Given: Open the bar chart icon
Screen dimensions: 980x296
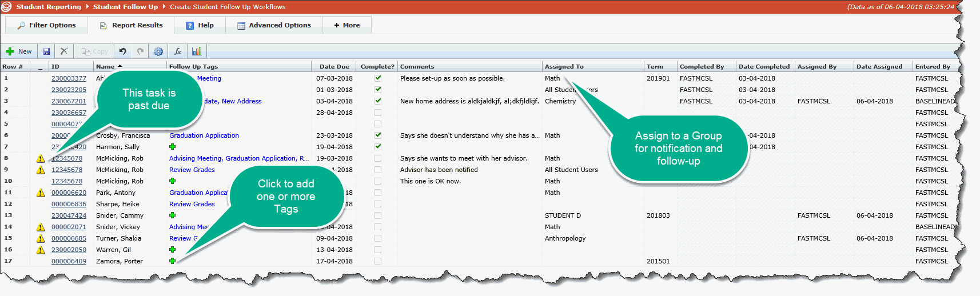Looking at the screenshot, I should (x=197, y=51).
